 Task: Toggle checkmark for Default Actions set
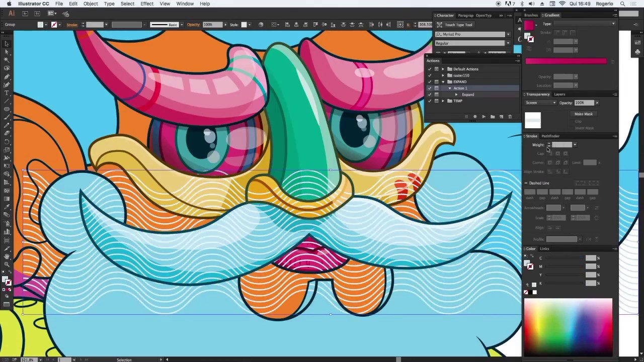click(x=430, y=69)
